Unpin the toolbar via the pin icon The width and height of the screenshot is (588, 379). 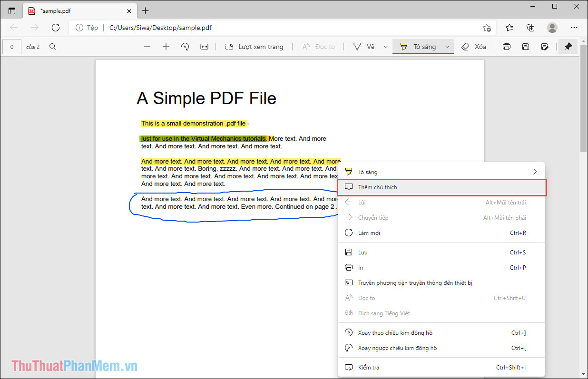point(568,47)
